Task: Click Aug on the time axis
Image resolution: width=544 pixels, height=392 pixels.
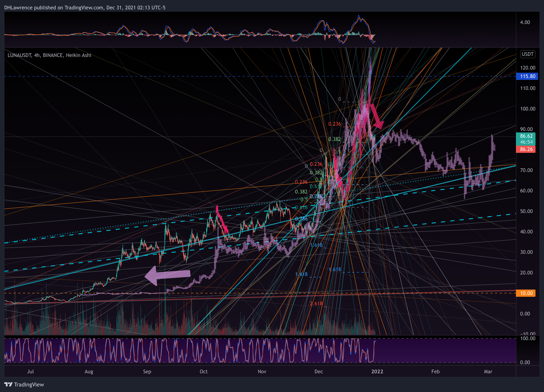Action: coord(89,372)
